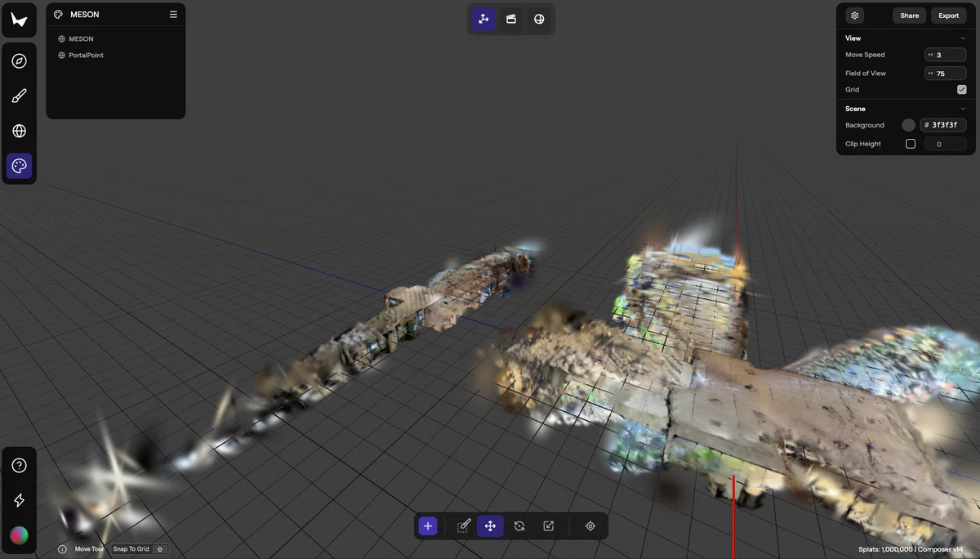
Task: Click the Clip Height value field
Action: (x=946, y=144)
